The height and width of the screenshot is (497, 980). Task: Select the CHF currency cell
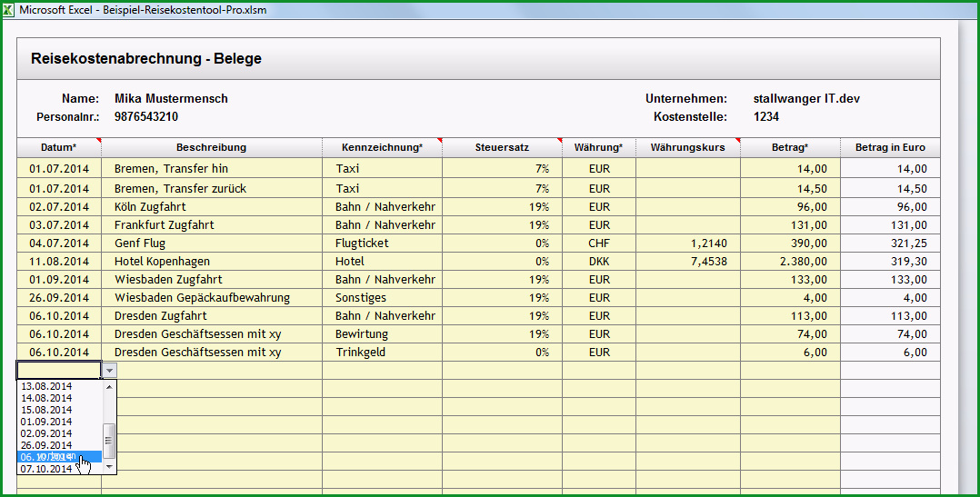pos(599,243)
